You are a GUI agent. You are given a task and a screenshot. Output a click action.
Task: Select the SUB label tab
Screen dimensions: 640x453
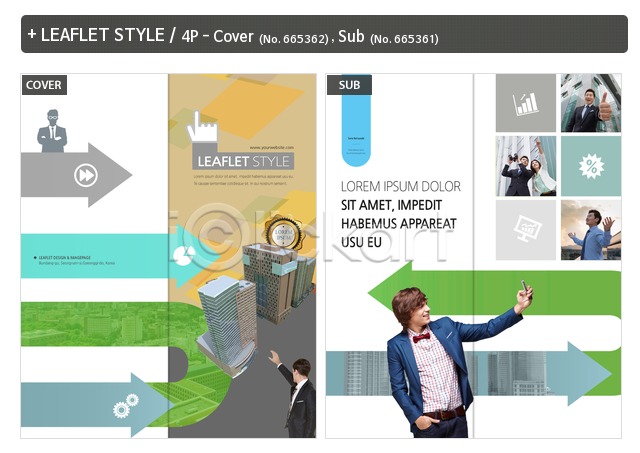click(x=349, y=85)
